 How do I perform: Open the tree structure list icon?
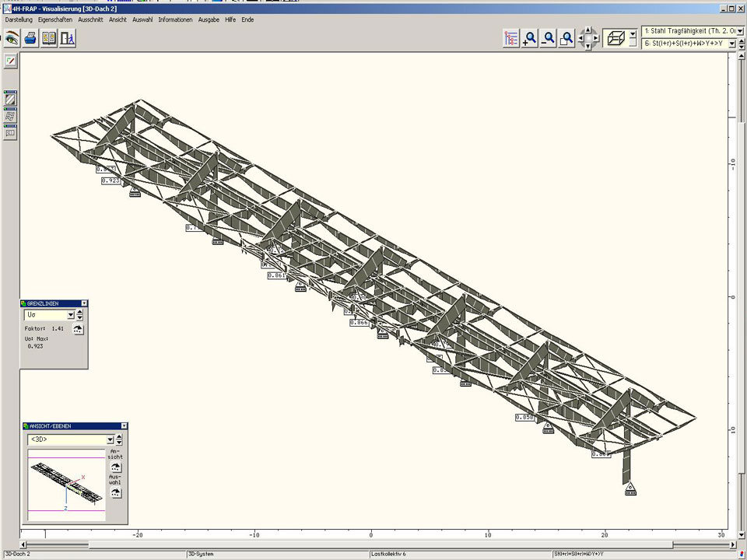click(511, 38)
